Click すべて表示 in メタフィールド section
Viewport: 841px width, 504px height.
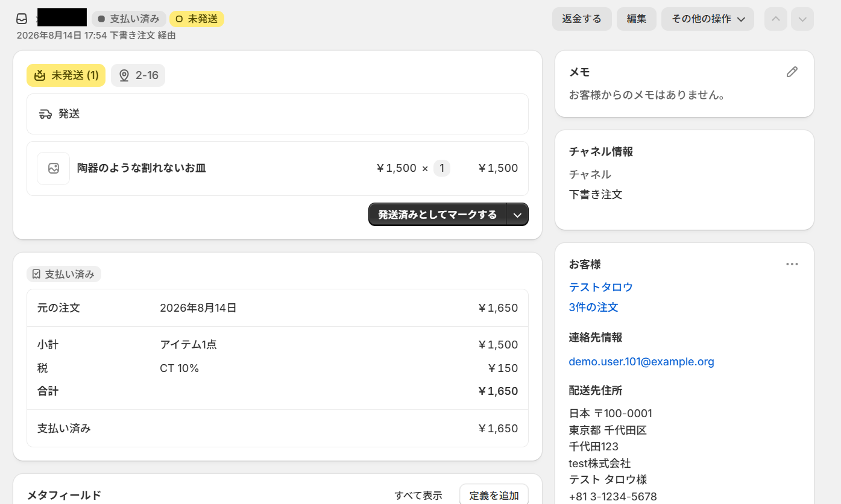pyautogui.click(x=418, y=496)
